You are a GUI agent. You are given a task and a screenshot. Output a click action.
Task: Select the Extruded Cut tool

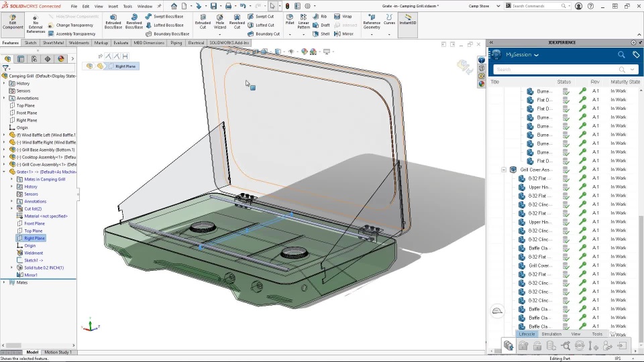[203, 22]
